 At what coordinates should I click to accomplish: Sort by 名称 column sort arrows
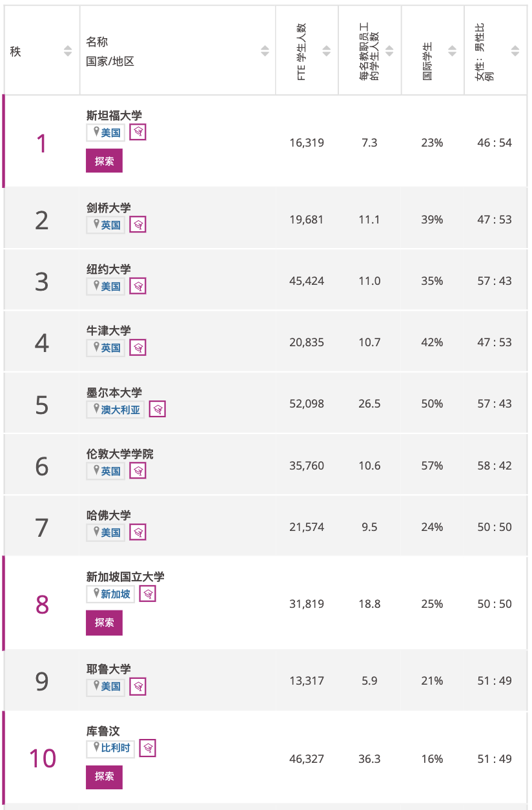pyautogui.click(x=265, y=51)
